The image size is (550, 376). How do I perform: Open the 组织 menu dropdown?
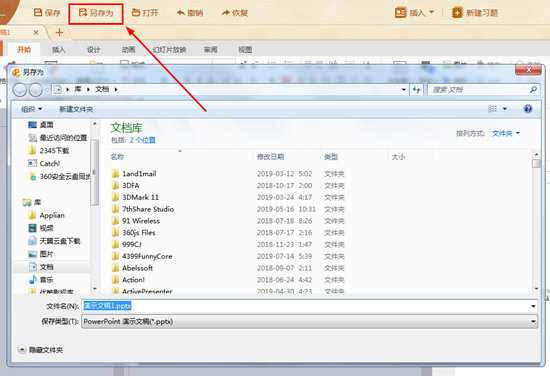click(x=32, y=109)
